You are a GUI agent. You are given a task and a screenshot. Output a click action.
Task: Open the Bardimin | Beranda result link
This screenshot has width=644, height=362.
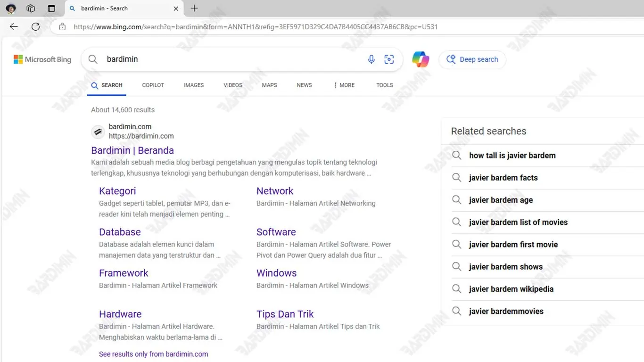(x=132, y=150)
